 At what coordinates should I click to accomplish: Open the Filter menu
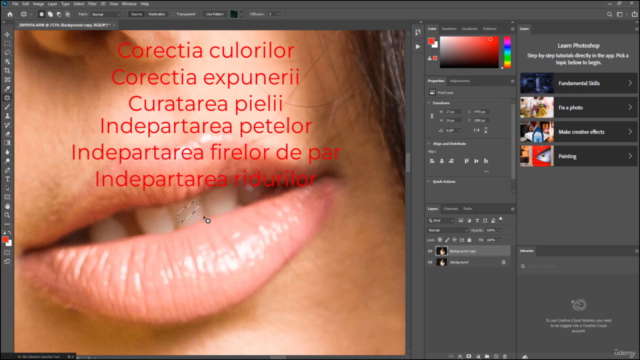pyautogui.click(x=92, y=4)
